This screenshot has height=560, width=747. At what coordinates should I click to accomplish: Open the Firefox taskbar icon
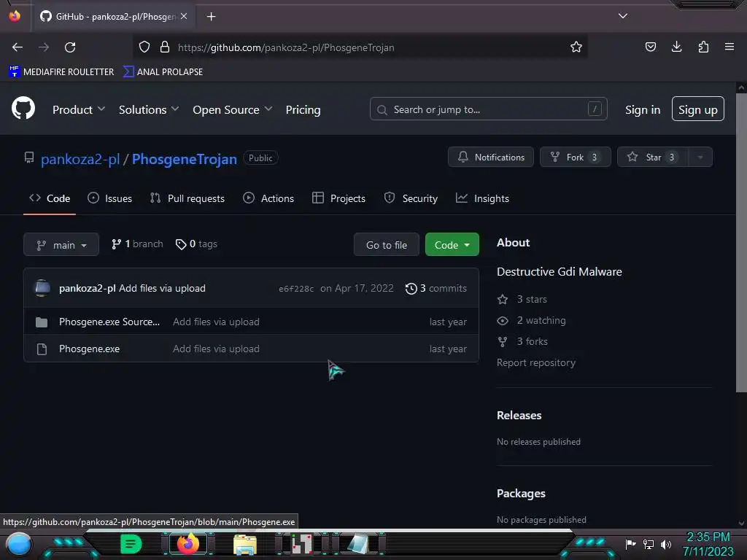187,543
